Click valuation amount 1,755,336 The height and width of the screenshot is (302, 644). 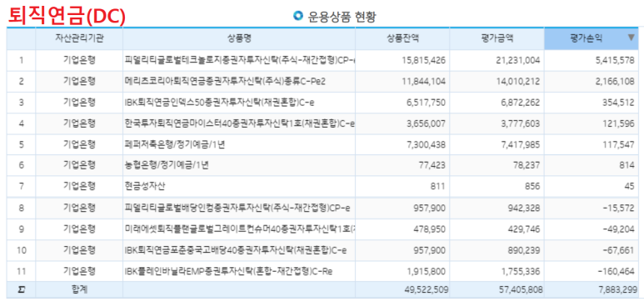[520, 271]
